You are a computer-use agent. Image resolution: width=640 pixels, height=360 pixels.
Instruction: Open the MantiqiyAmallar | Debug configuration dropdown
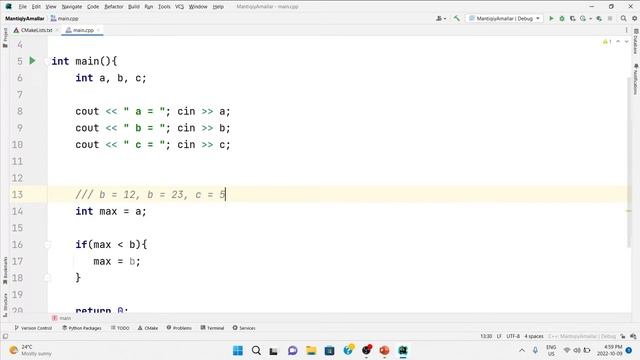504,18
